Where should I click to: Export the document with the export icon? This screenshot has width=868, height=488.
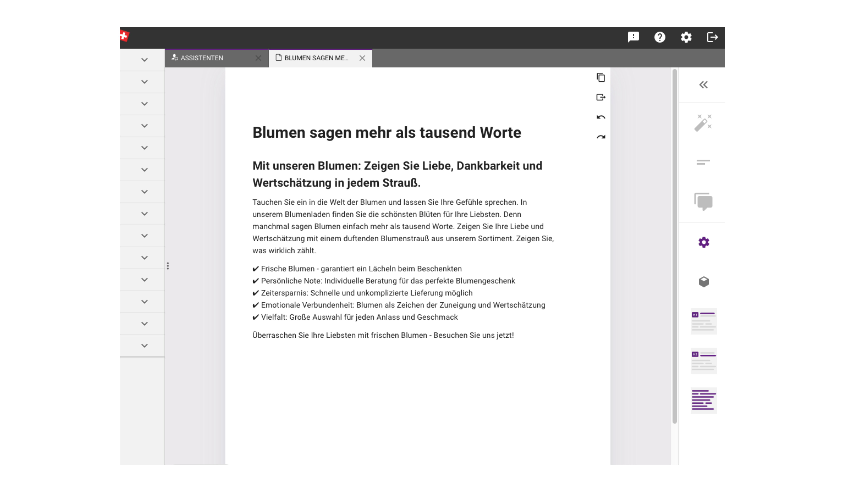click(x=601, y=97)
